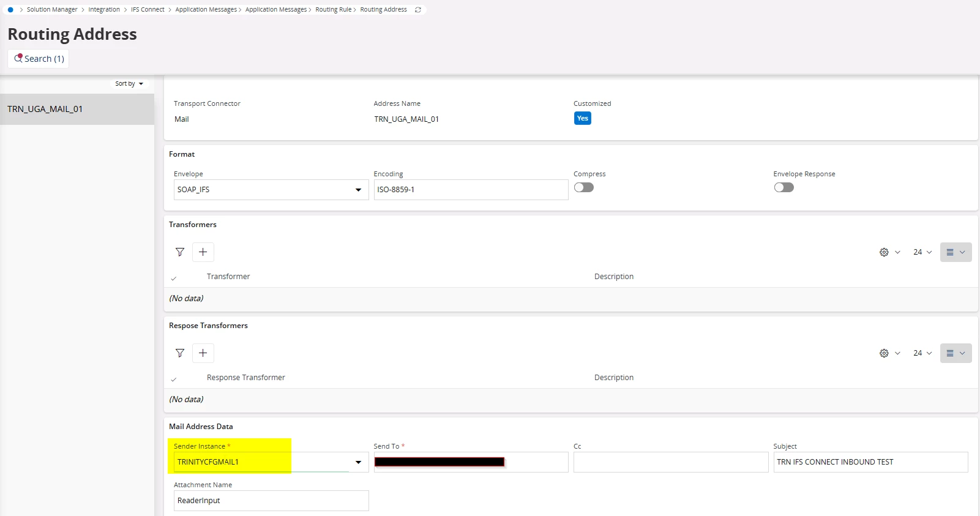The width and height of the screenshot is (980, 516).
Task: Go to Routing Rule breadcrumb
Action: [334, 10]
